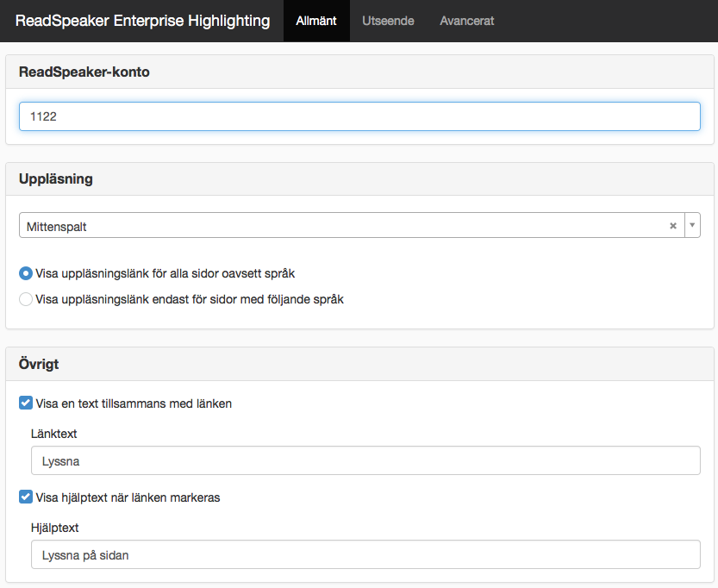
Task: Open the Mittenspalt combo box
Action: click(x=359, y=225)
